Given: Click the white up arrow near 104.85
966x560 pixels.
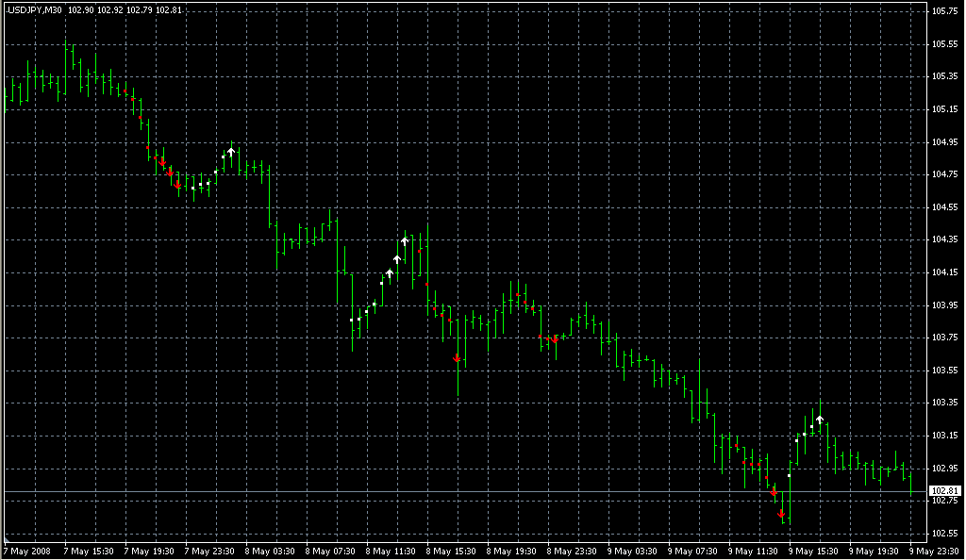Looking at the screenshot, I should pyautogui.click(x=231, y=152).
